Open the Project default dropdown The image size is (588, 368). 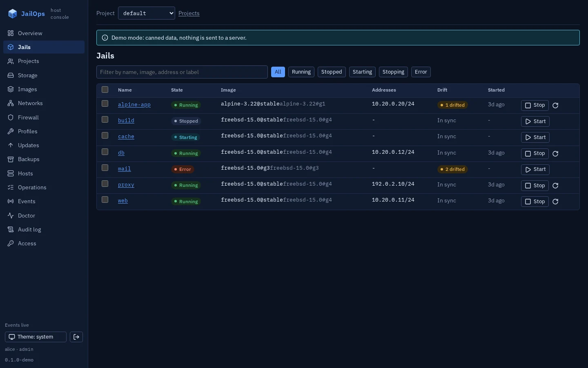pyautogui.click(x=147, y=13)
